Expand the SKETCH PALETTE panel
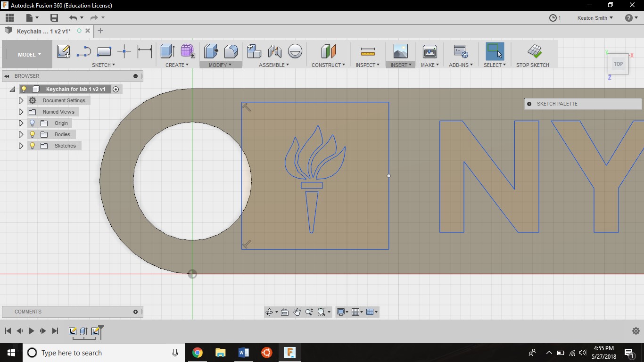Screen dimensions: 644x362 (529, 104)
